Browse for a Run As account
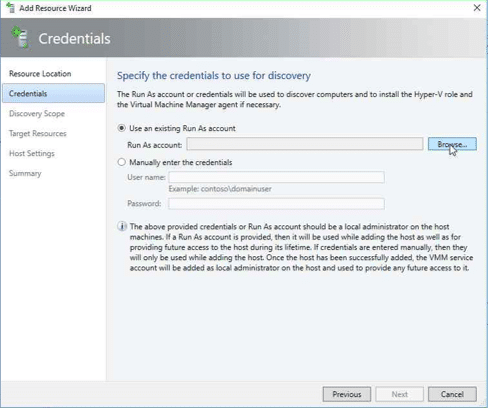Viewport: 488px width, 408px height. tap(452, 144)
